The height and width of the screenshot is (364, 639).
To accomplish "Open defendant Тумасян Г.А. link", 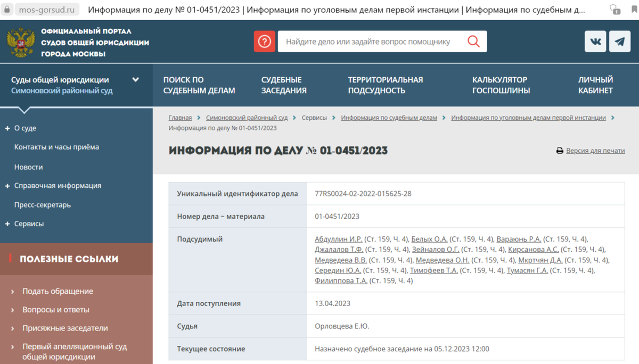I will [x=527, y=270].
